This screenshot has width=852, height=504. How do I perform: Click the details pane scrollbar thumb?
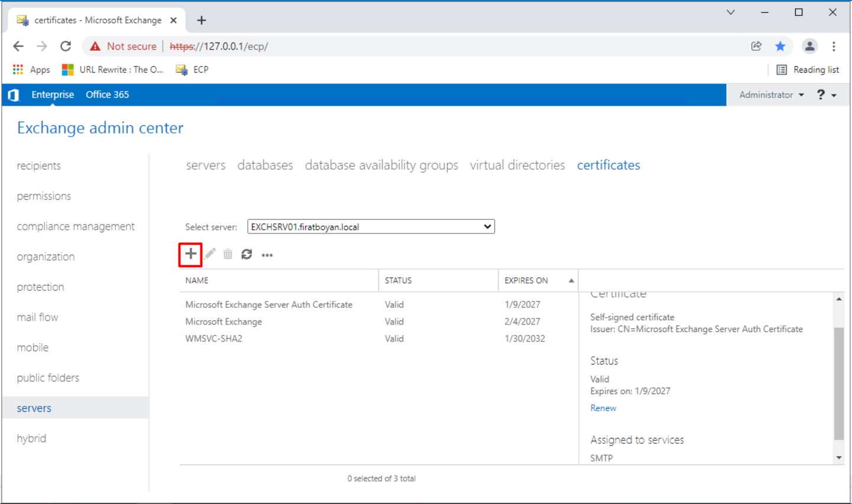pyautogui.click(x=839, y=383)
